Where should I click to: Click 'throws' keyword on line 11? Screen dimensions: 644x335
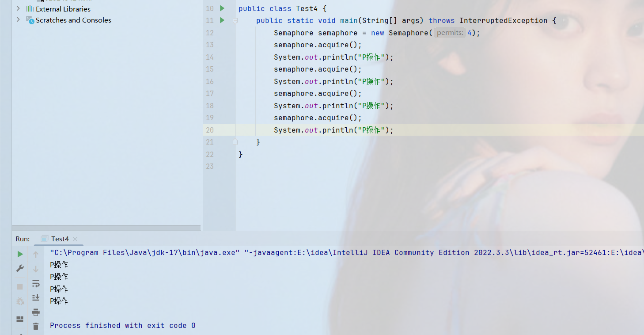coord(442,20)
